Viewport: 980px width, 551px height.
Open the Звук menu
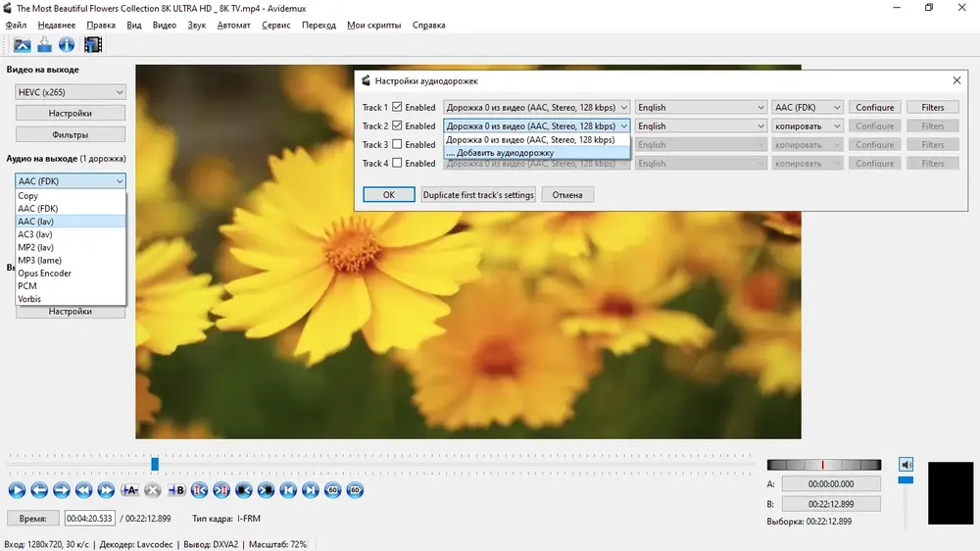[197, 25]
